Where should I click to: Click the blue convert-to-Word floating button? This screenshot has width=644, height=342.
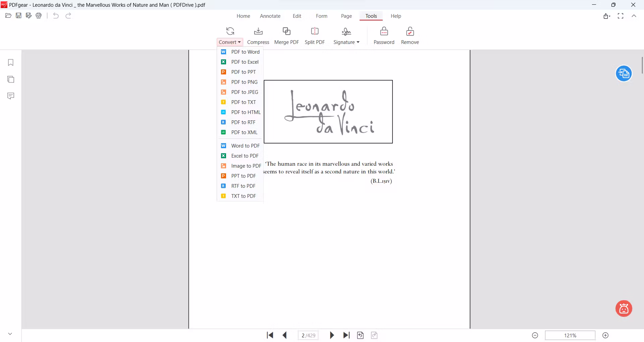pyautogui.click(x=624, y=73)
